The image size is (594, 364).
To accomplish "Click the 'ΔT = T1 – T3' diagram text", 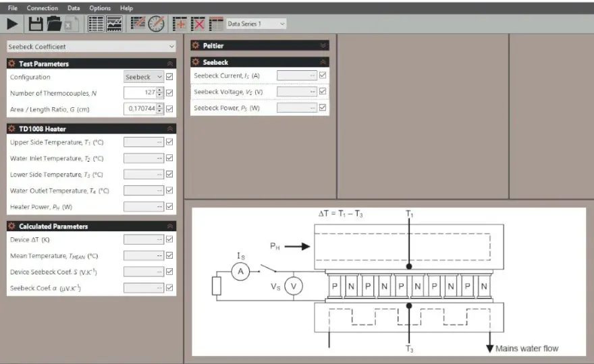I will pos(340,214).
